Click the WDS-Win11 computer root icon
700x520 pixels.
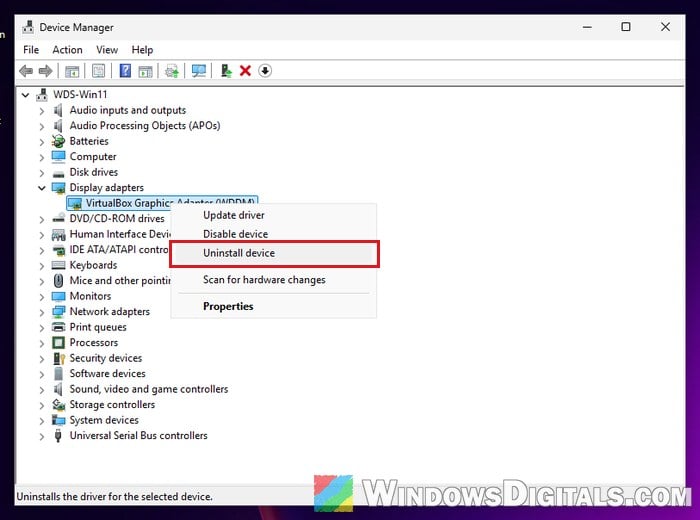(x=42, y=95)
